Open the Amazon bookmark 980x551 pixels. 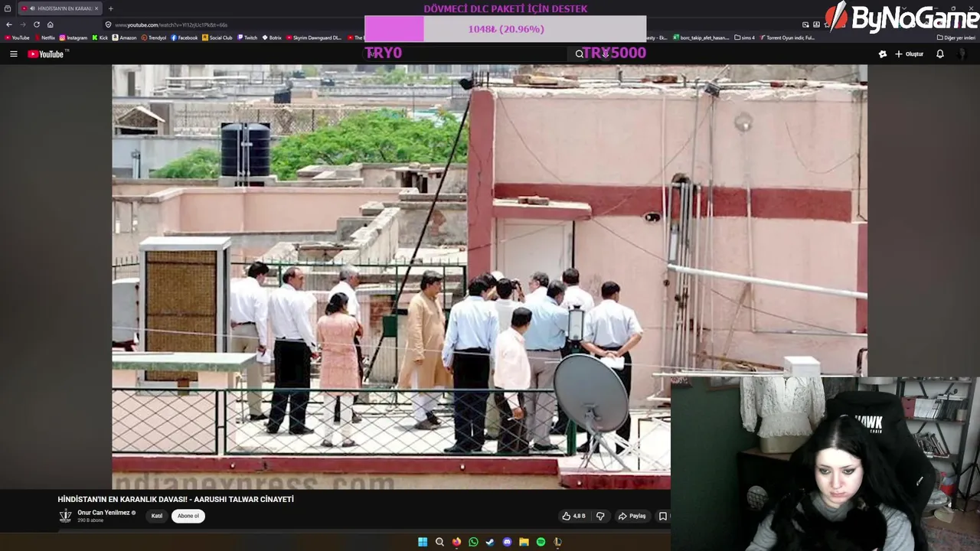125,37
